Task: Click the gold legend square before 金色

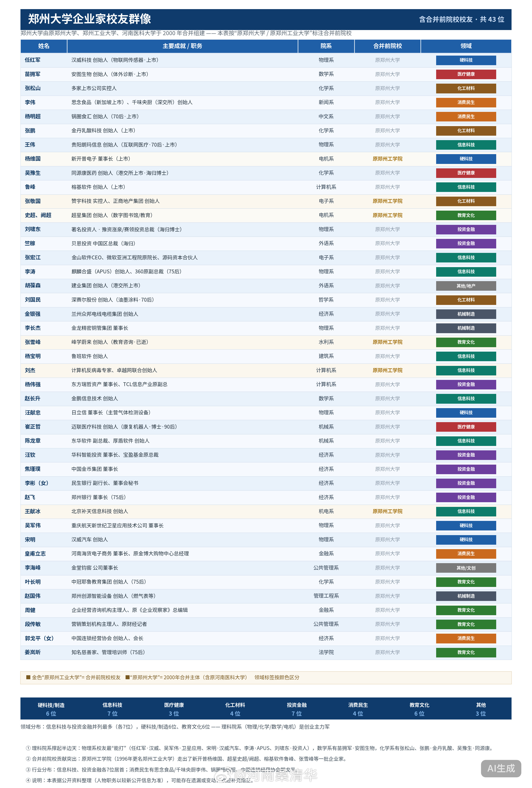Action: (x=28, y=677)
